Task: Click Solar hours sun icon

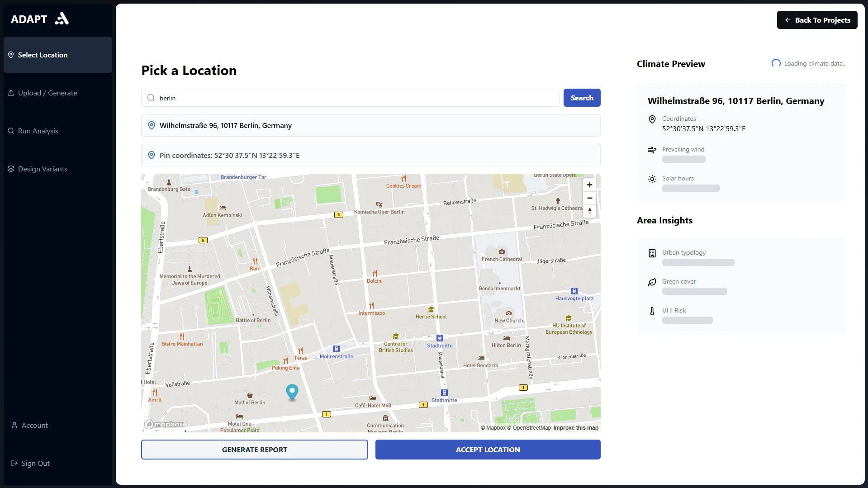Action: click(652, 179)
